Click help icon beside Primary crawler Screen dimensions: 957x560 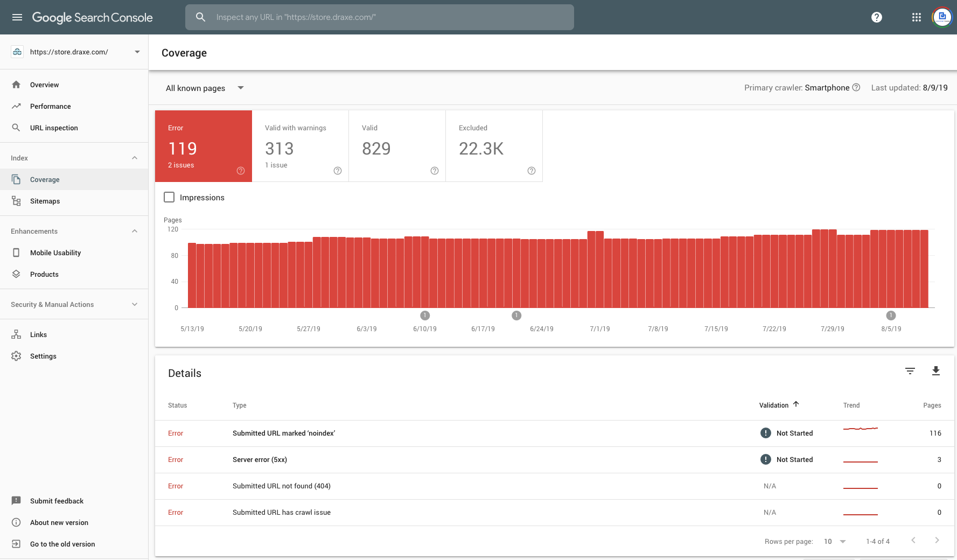(x=856, y=88)
